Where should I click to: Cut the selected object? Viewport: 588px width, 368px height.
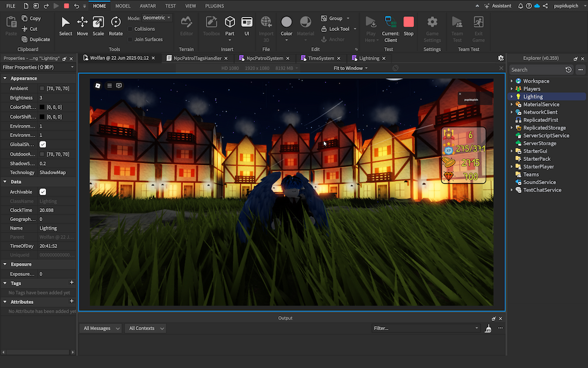[30, 29]
